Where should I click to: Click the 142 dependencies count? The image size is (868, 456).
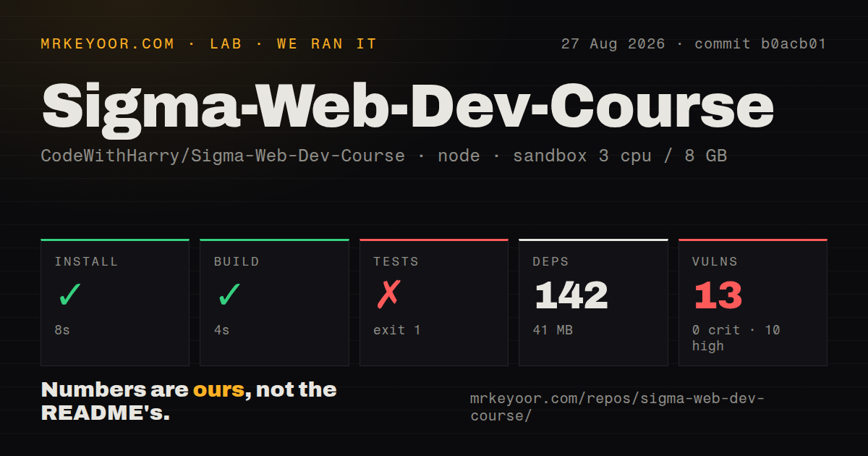pos(571,295)
